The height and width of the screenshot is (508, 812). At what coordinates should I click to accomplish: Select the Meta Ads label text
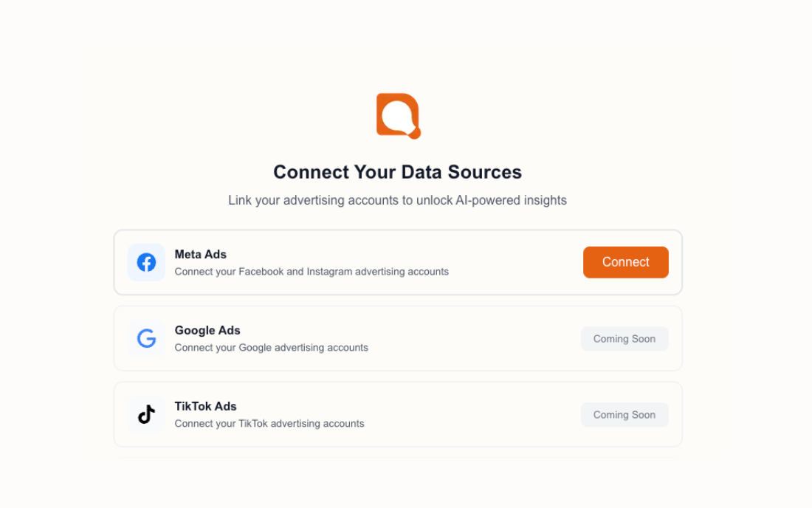200,254
